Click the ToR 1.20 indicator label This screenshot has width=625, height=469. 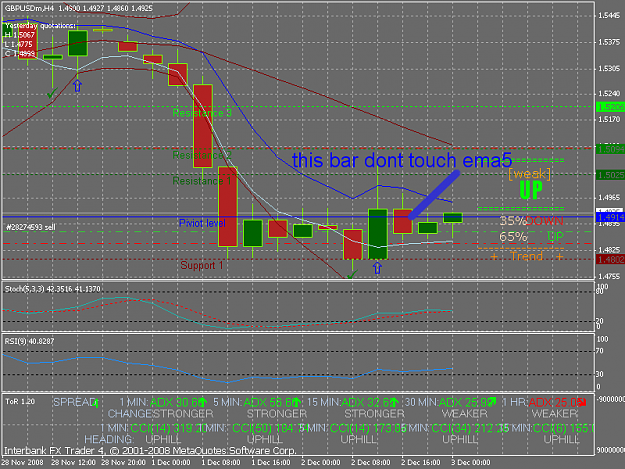coord(20,401)
